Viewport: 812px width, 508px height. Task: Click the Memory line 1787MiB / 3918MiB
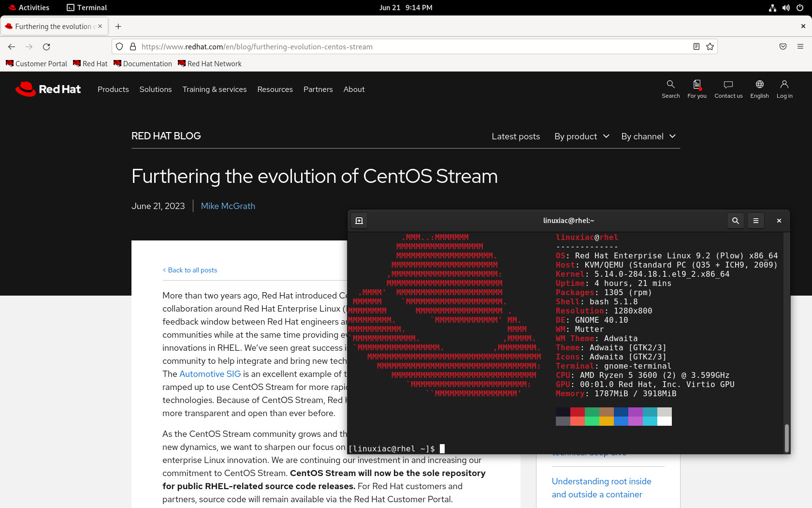tap(616, 394)
